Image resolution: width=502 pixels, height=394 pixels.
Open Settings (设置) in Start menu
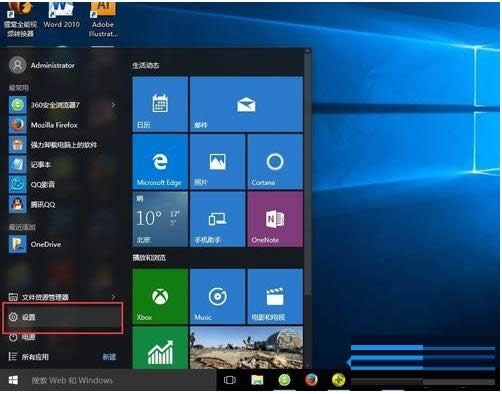[x=63, y=317]
